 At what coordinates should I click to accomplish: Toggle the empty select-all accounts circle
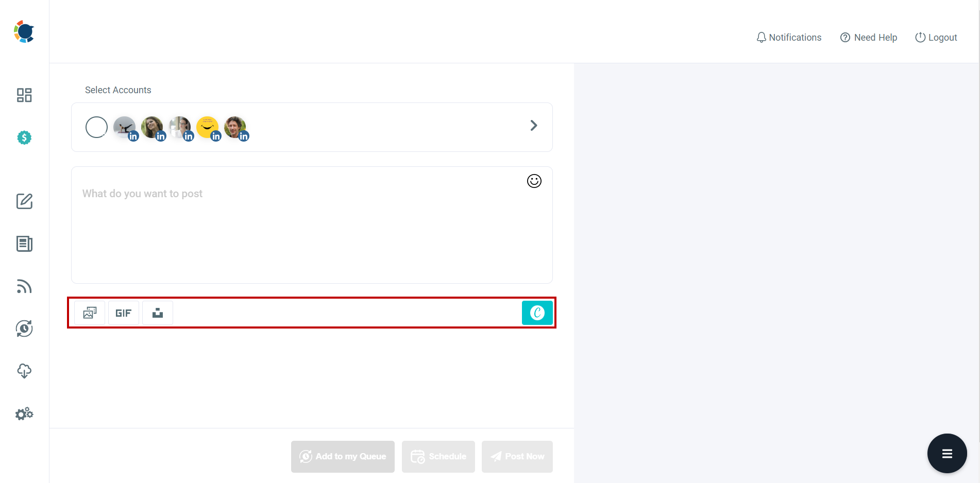click(96, 127)
